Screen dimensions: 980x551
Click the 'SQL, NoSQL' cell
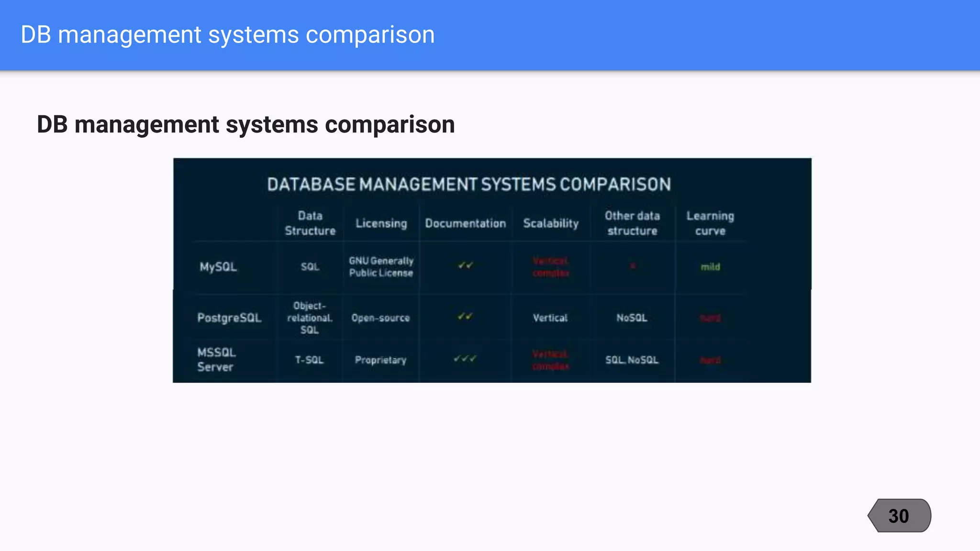coord(632,360)
